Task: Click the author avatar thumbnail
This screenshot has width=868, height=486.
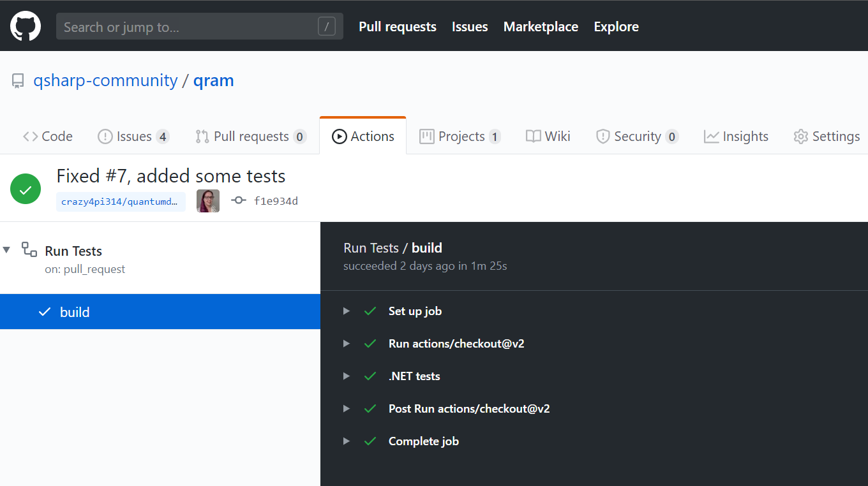Action: pos(208,201)
